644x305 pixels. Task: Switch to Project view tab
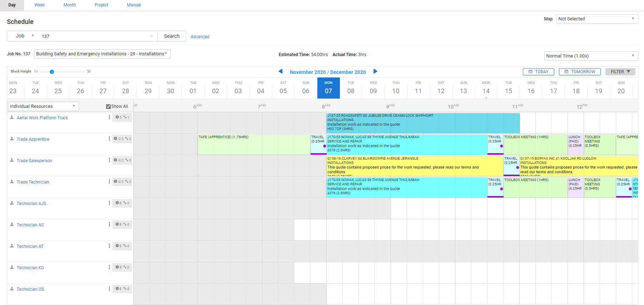[x=101, y=5]
